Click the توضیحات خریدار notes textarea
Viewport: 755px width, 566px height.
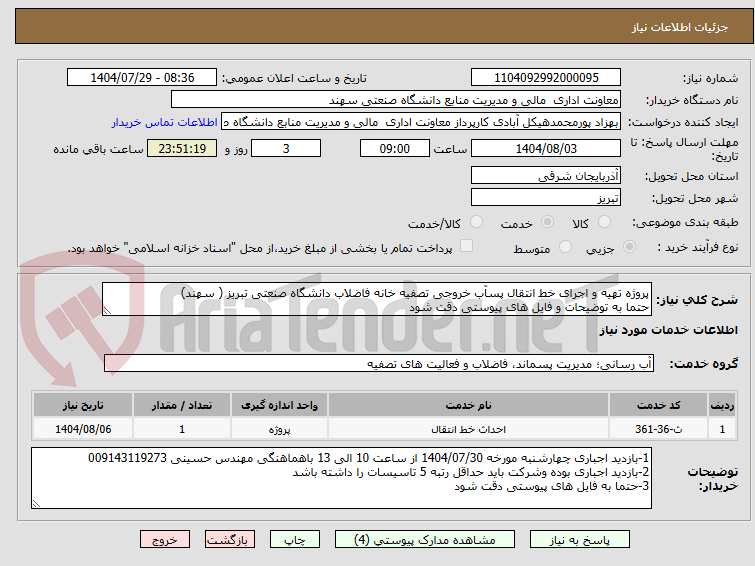[x=341, y=478]
